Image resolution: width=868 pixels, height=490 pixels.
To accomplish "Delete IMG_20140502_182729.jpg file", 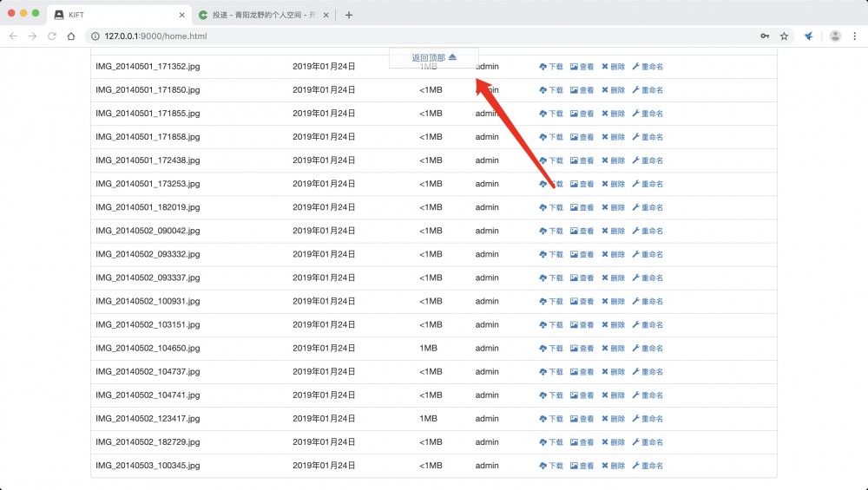I will (x=614, y=442).
